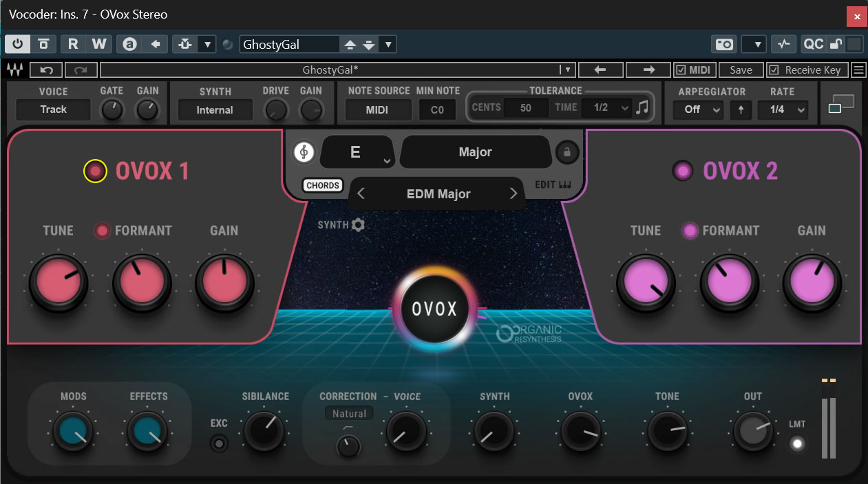Screen dimensions: 868x484
Task: Open the arpeggiator RATE dropdown
Action: tap(783, 109)
